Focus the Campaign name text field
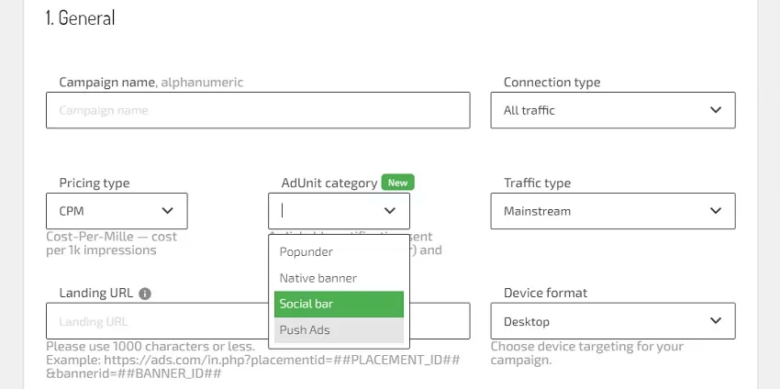 coord(258,110)
